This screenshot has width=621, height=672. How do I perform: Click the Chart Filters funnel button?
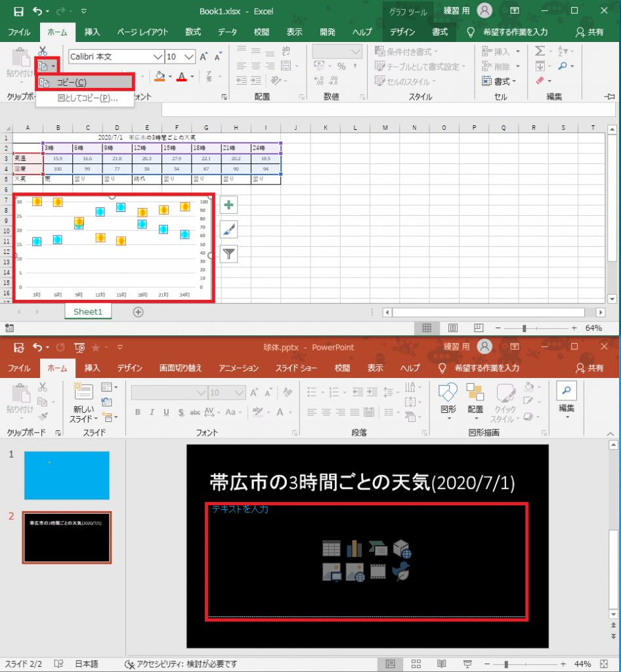[229, 254]
